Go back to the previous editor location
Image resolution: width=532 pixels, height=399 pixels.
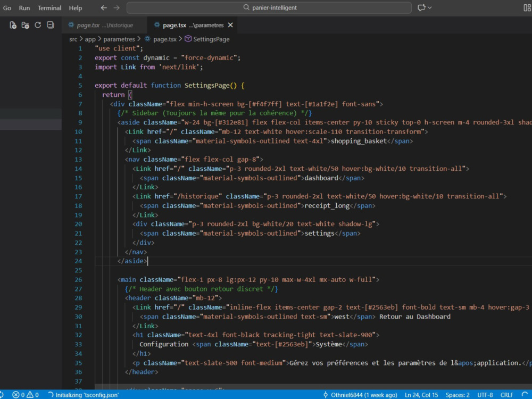[104, 7]
